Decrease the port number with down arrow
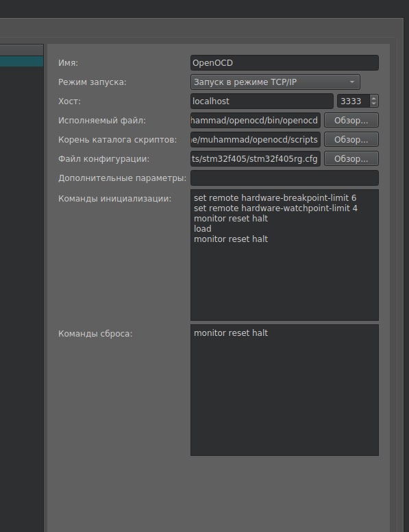 (x=374, y=104)
